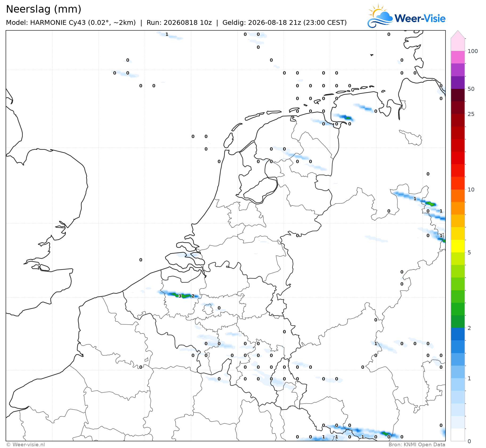Image resolution: width=486 pixels, height=448 pixels.
Task: Select the yellow swatch at 5 mm
Action: click(x=458, y=246)
